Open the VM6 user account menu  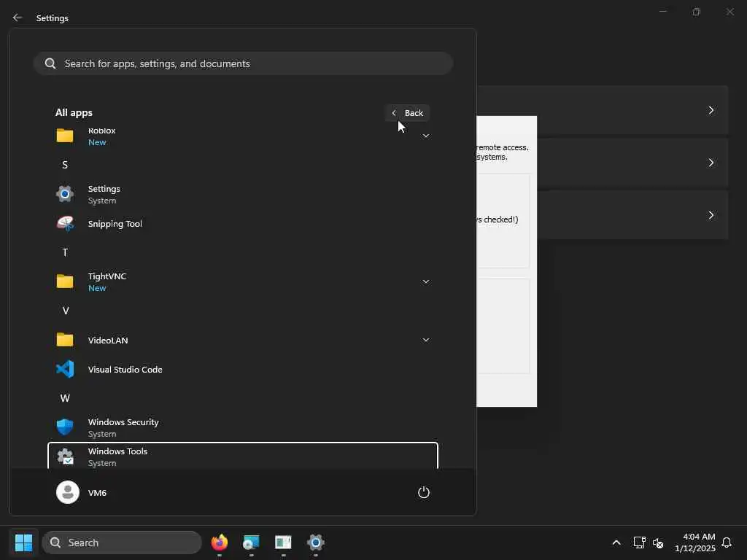tap(82, 492)
